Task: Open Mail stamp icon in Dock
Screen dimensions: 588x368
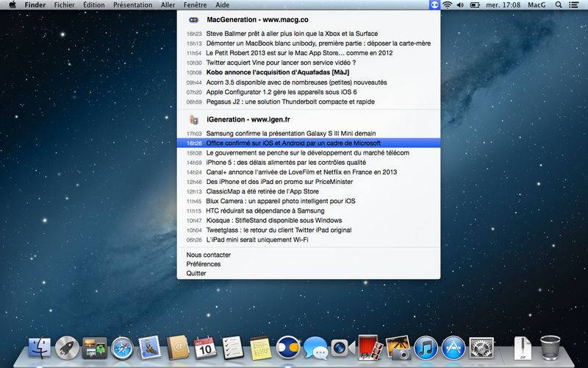Action: click(150, 347)
